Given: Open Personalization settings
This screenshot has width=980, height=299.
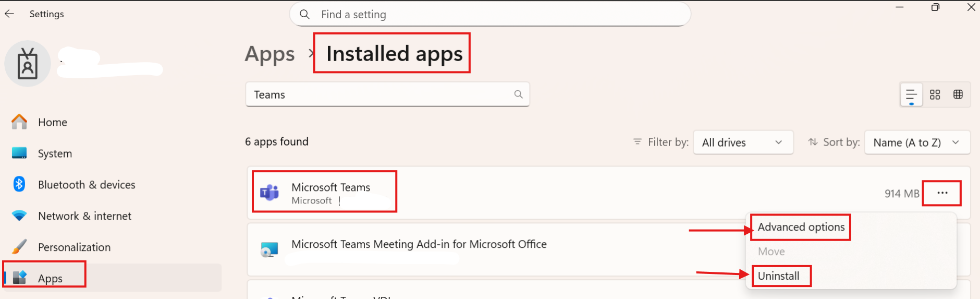Looking at the screenshot, I should tap(74, 247).
